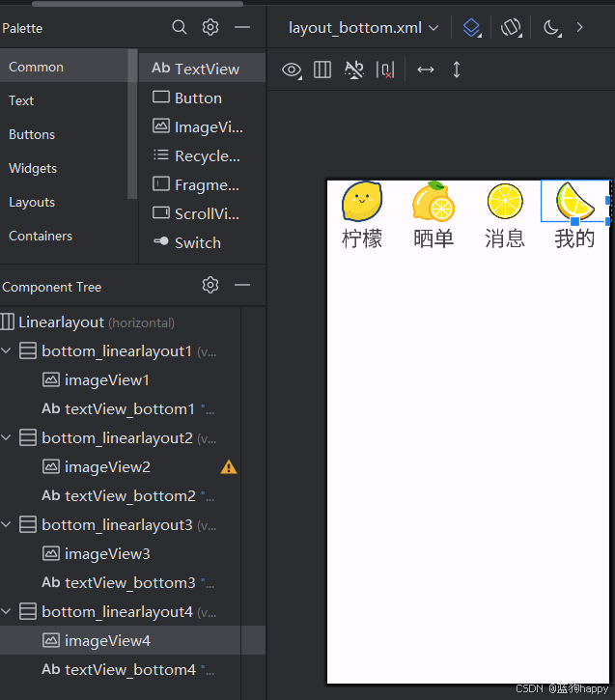Screen dimensions: 615x700
Task: Pick ScrollView widget from palette
Action: [202, 213]
